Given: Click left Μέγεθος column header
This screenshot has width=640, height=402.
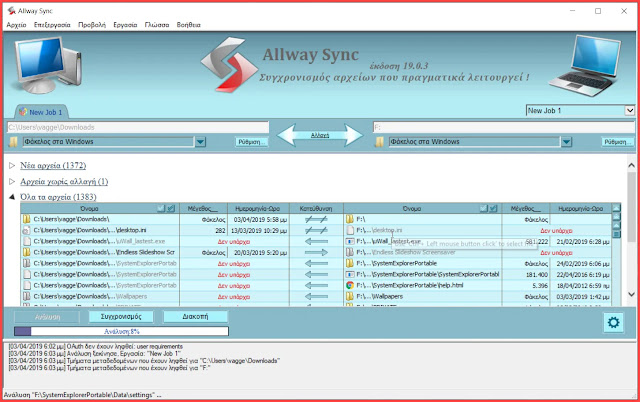Looking at the screenshot, I should point(203,209).
